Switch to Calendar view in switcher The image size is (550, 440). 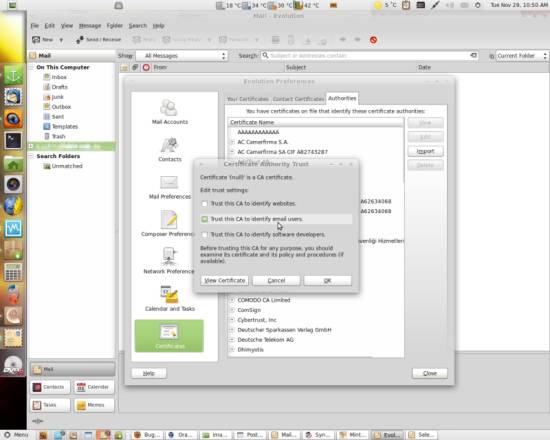[94, 387]
